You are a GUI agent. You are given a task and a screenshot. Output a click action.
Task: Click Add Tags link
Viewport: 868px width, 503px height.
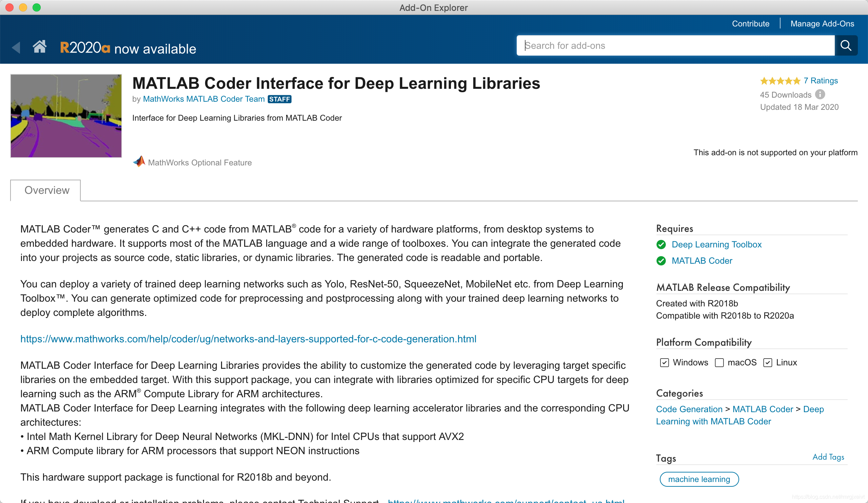[828, 457]
